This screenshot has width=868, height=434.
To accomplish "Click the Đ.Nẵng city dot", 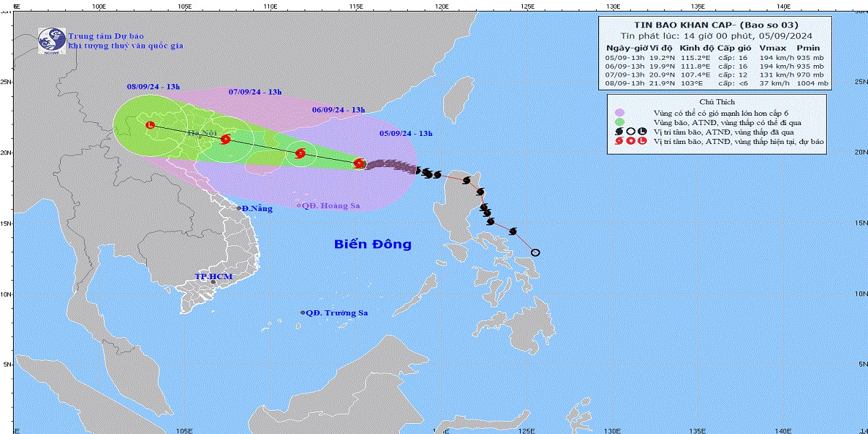I will 239,208.
